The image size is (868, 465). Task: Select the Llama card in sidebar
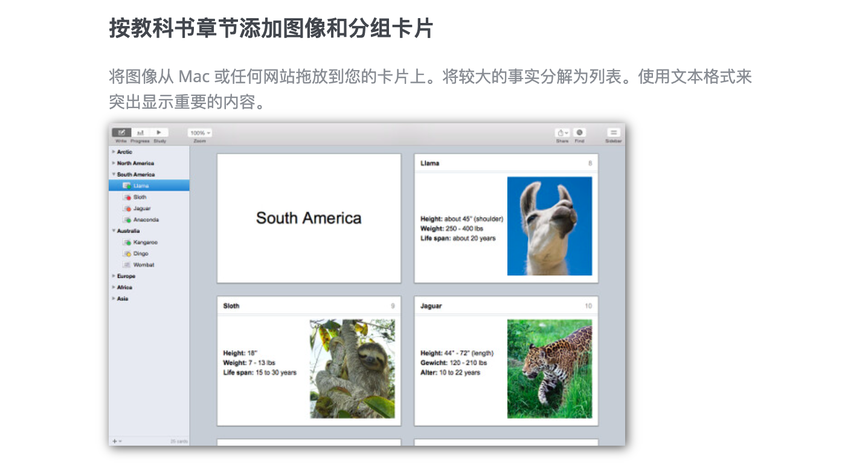point(149,186)
